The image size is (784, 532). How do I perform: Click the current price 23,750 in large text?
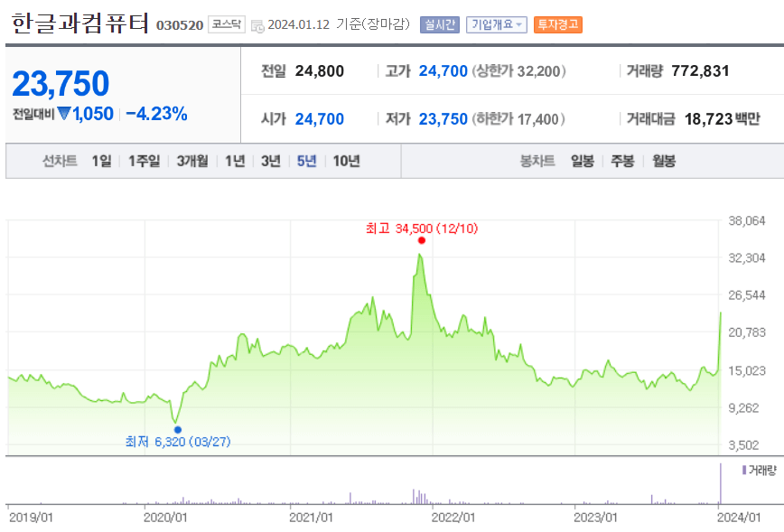click(61, 83)
